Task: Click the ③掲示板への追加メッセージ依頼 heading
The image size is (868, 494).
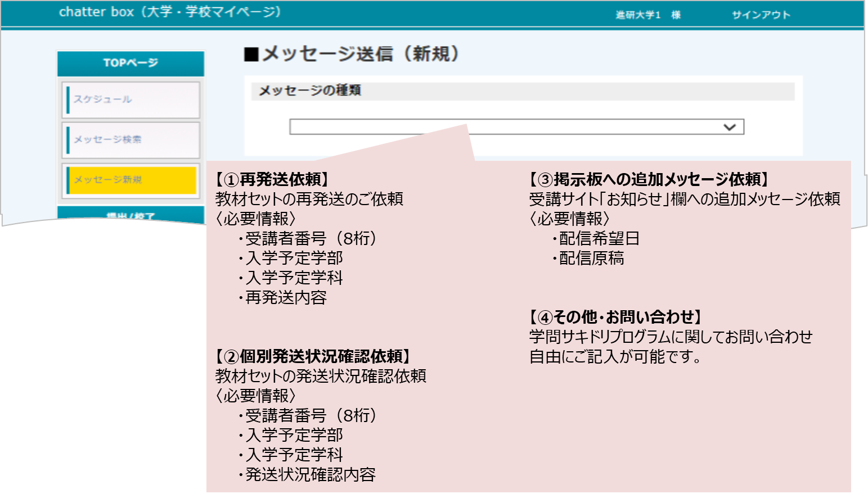Action: pyautogui.click(x=649, y=179)
